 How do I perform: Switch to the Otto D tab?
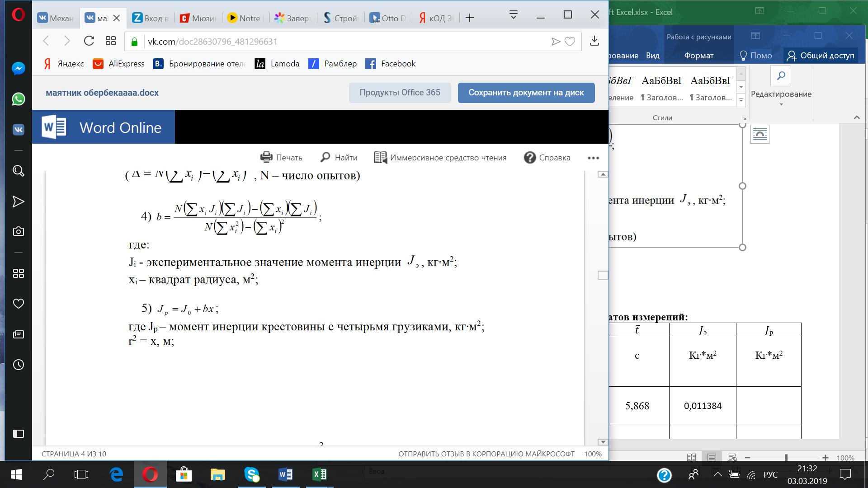coord(388,18)
